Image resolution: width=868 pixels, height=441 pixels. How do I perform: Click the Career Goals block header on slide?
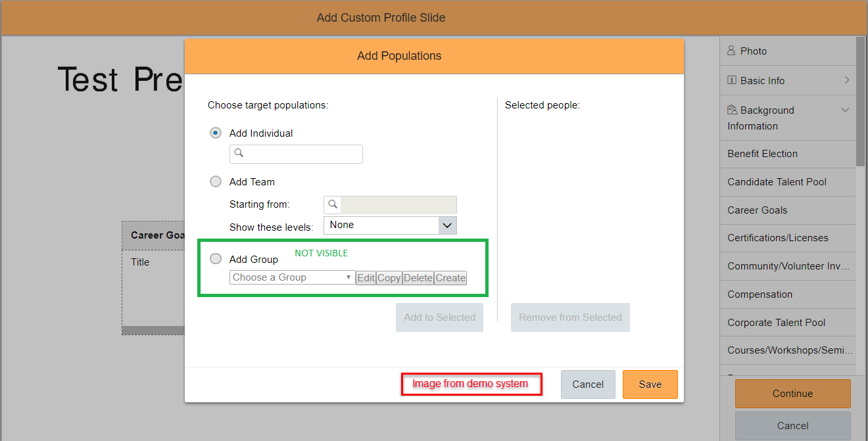(154, 235)
